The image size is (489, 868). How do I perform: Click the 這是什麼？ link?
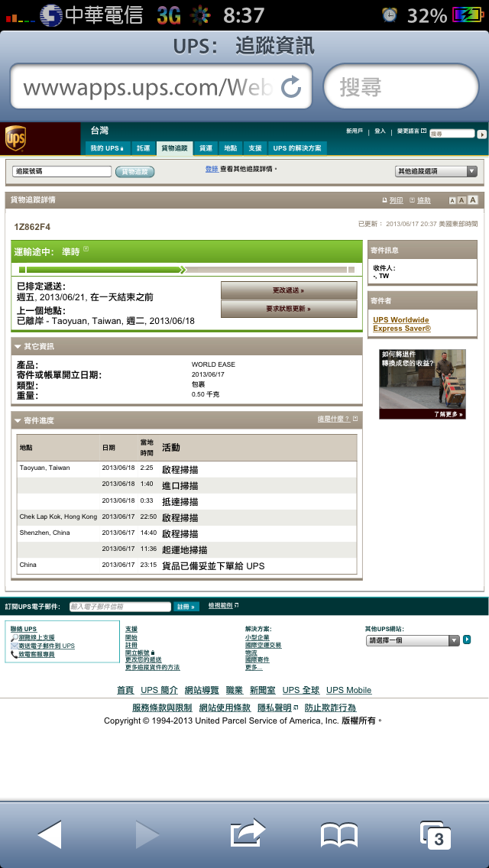[x=333, y=419]
